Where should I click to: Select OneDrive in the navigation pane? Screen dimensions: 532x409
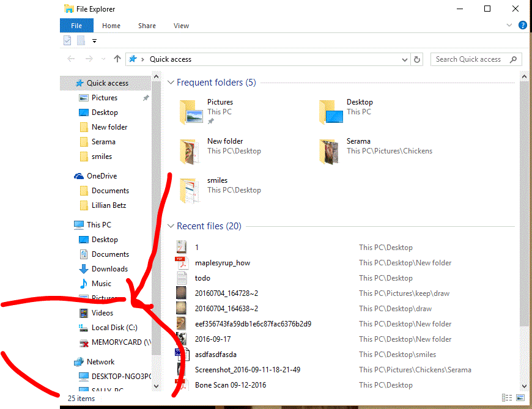pyautogui.click(x=102, y=176)
